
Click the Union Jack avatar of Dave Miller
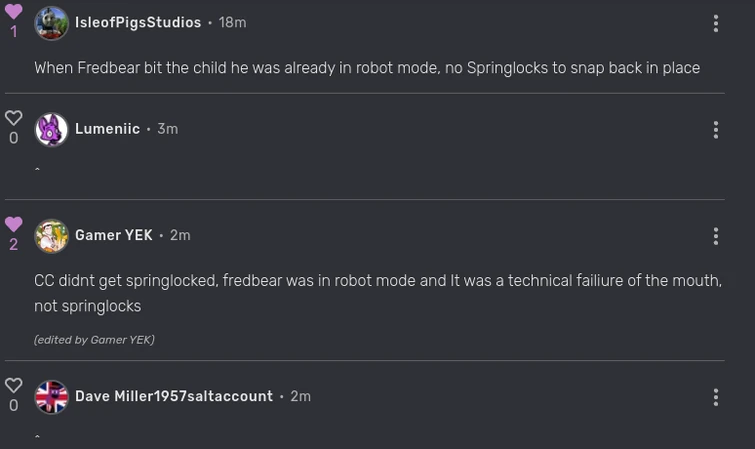click(51, 397)
